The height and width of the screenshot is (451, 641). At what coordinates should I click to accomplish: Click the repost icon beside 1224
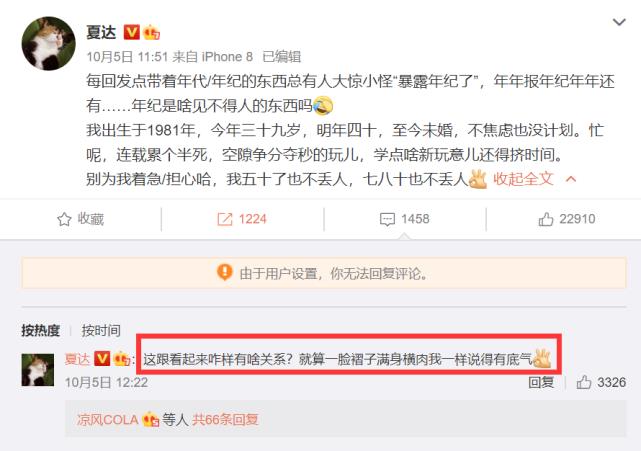224,219
